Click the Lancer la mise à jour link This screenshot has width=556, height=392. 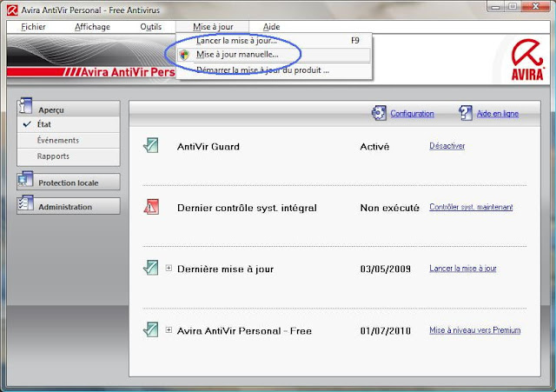tap(463, 269)
